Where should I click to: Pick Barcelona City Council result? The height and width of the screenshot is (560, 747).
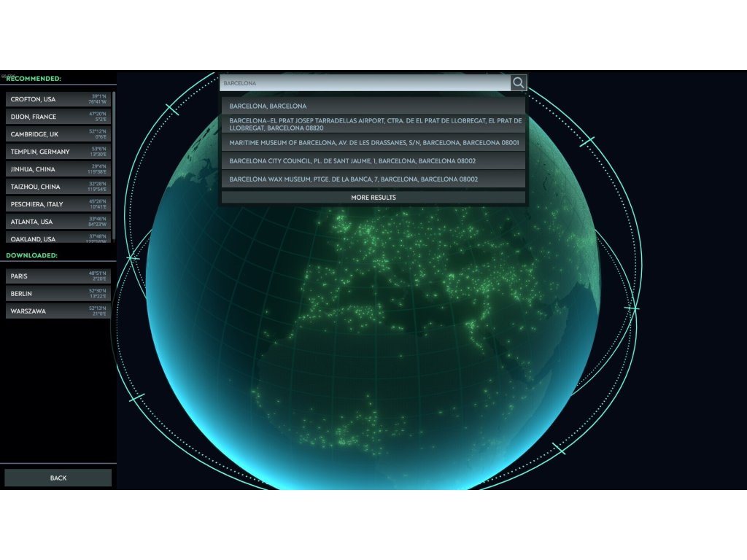373,161
